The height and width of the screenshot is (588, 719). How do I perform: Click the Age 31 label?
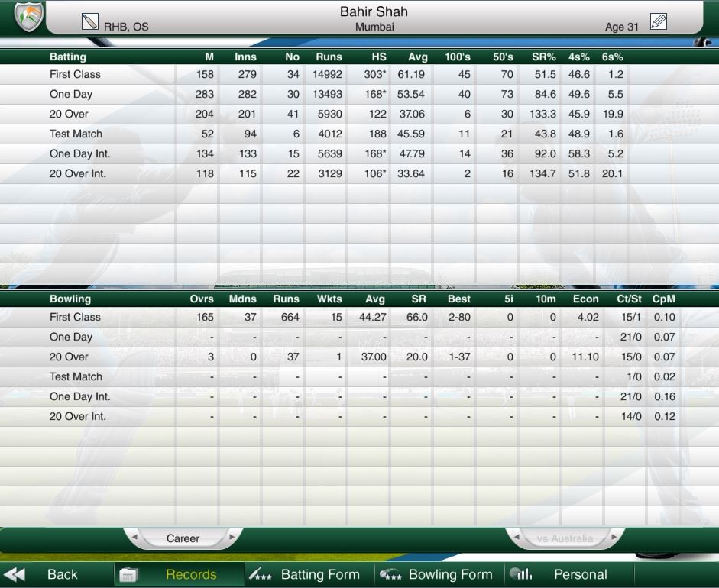click(621, 27)
